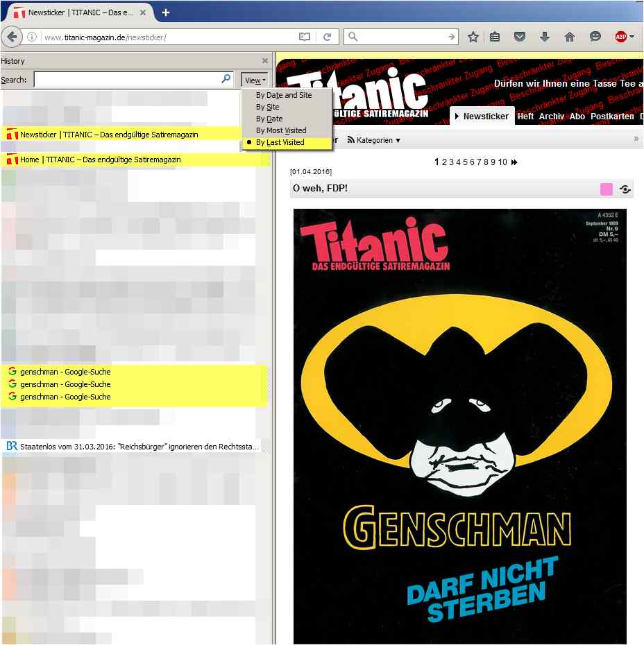Open third genschman Google-Suche history entry
644x645 pixels.
pyautogui.click(x=134, y=397)
